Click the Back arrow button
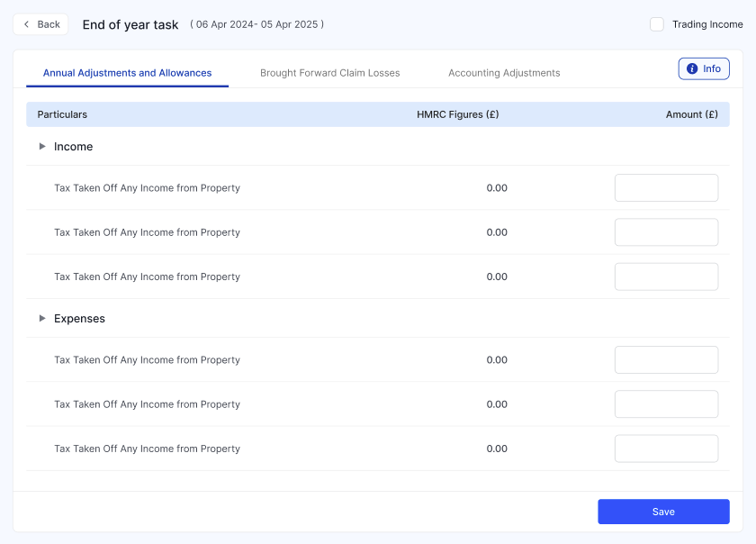Screen dimensions: 756x544 click(40, 24)
